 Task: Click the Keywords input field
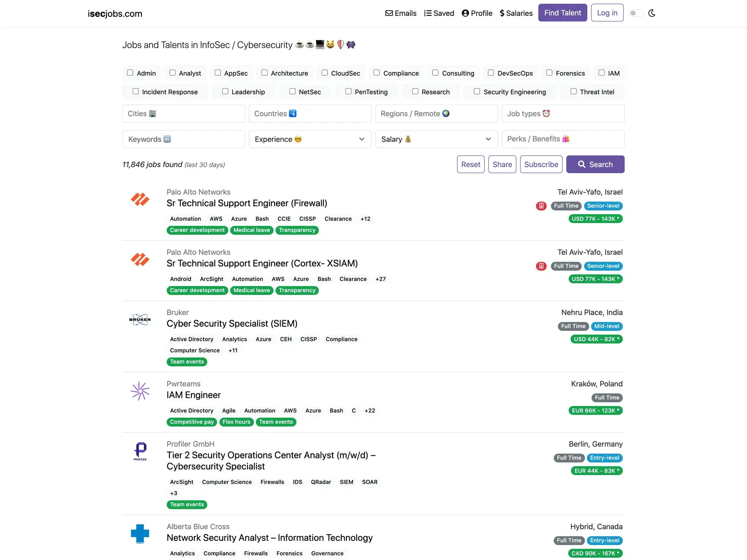[183, 139]
